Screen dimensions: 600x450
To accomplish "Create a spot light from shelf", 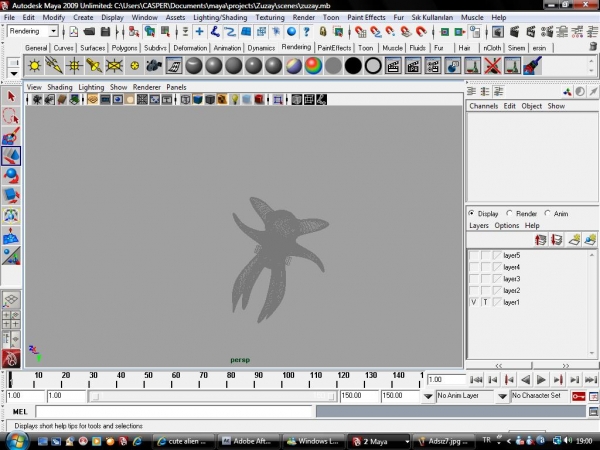I will tap(94, 65).
